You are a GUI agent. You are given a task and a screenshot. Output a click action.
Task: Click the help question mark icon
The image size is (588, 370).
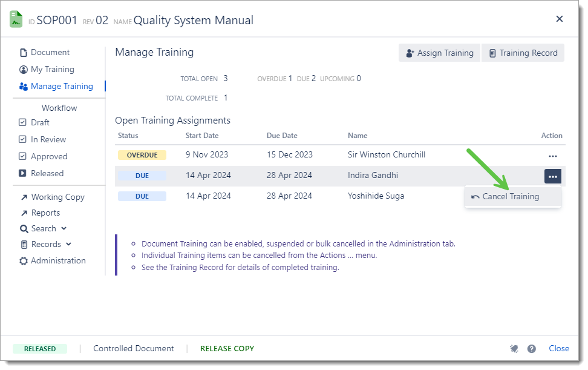point(532,349)
